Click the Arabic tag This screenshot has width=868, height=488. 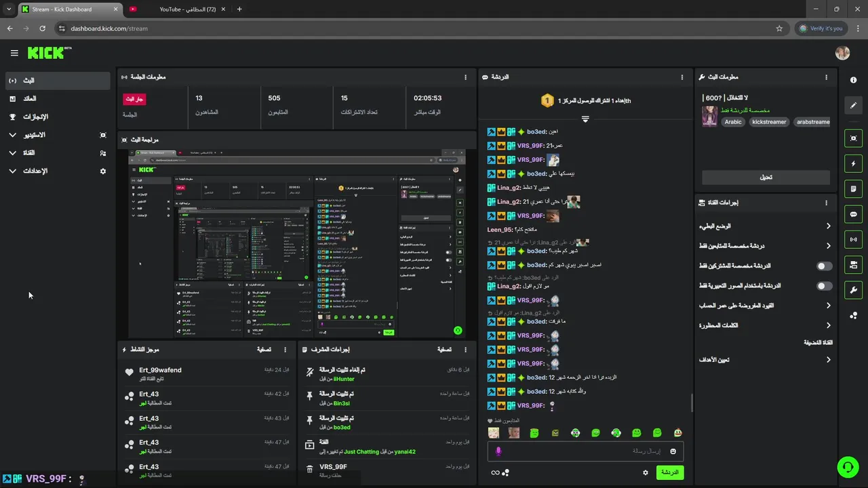click(x=733, y=122)
